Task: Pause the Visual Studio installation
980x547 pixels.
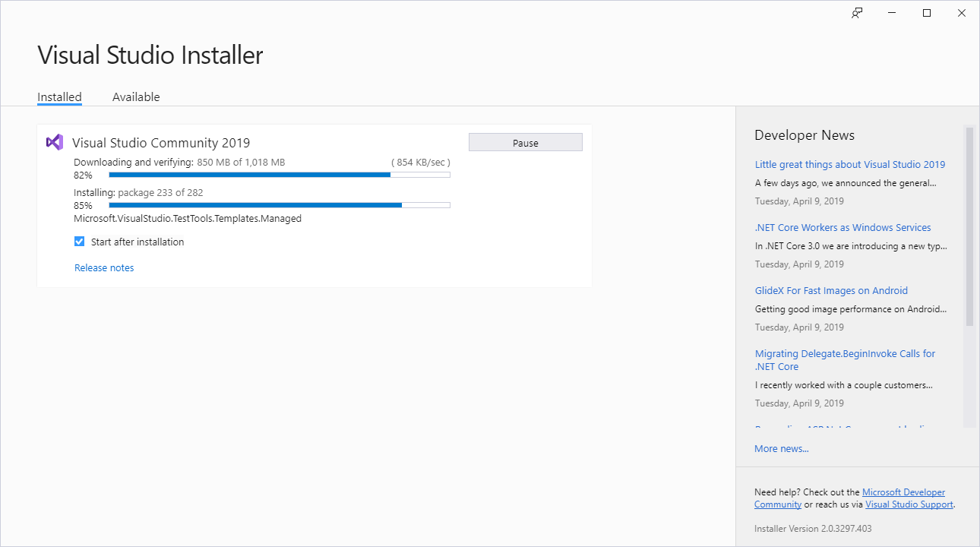Action: [x=525, y=142]
